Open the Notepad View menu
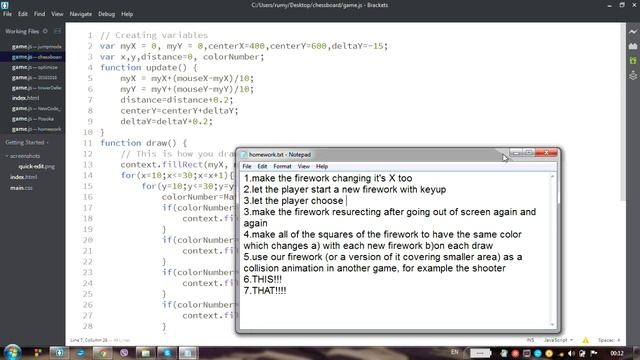 [304, 167]
